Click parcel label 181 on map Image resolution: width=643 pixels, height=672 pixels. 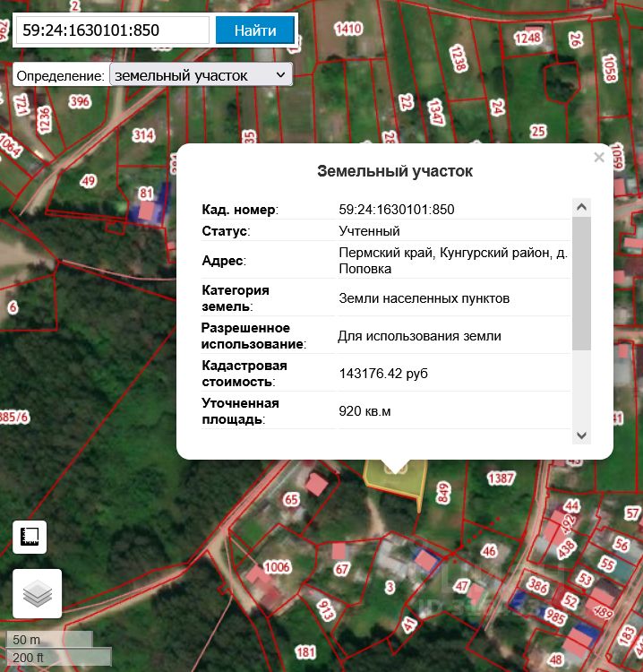[306, 652]
